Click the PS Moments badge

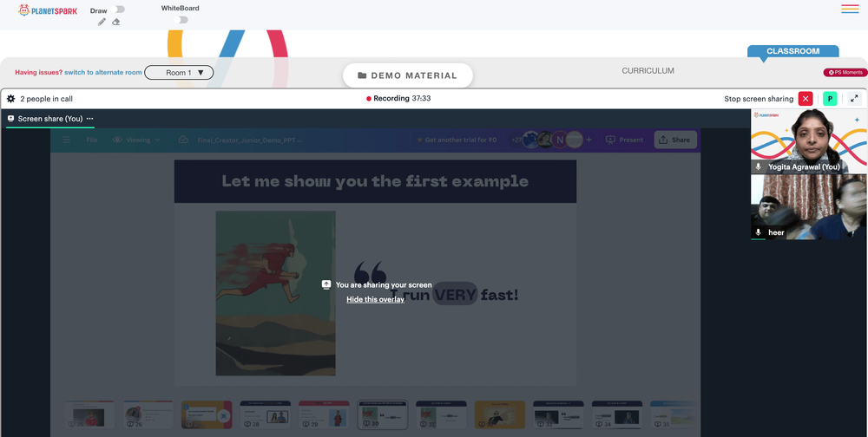845,73
